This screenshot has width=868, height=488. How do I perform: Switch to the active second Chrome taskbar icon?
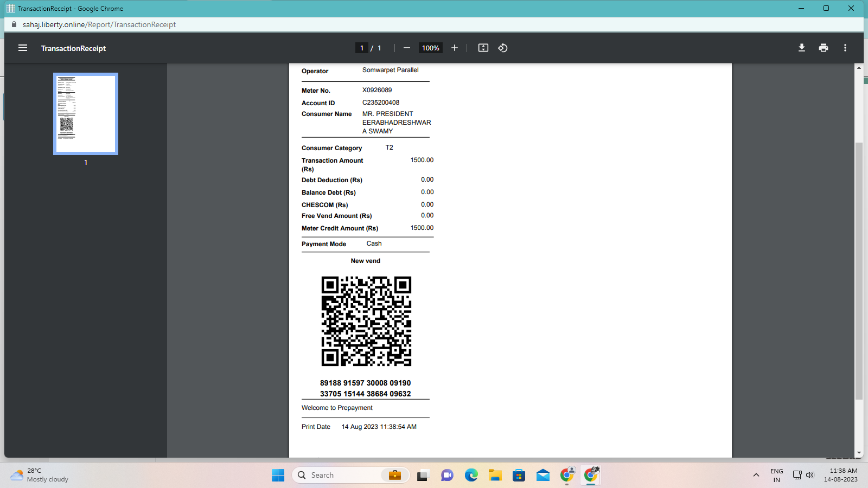(591, 475)
